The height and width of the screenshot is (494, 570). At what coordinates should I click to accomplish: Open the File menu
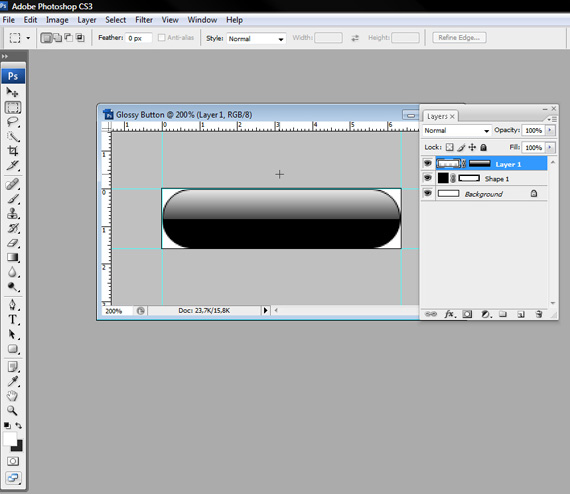tap(9, 20)
